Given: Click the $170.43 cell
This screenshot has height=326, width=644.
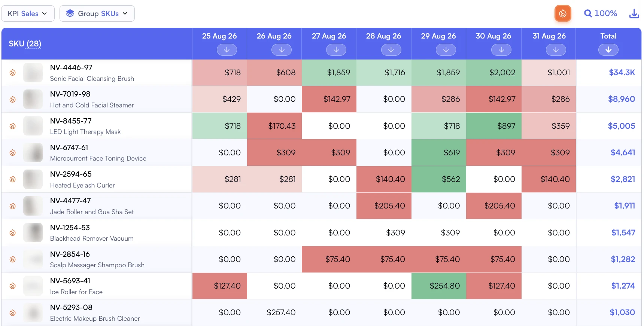Looking at the screenshot, I should (x=274, y=126).
